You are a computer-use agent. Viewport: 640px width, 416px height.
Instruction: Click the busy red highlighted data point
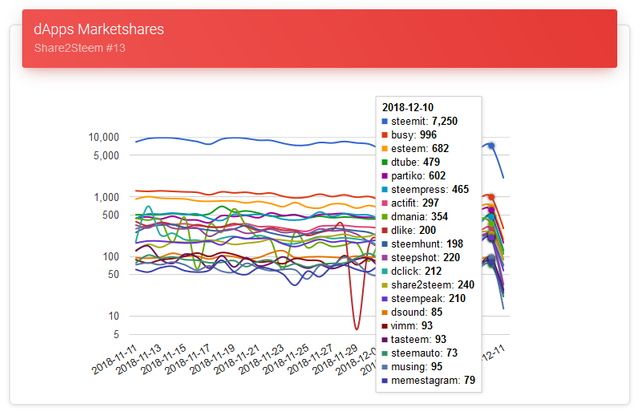pos(491,197)
